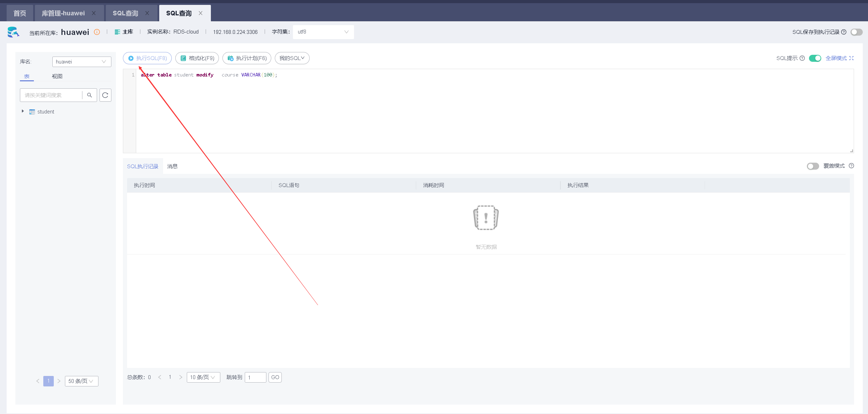Click 执行SQL(F8) button
This screenshot has height=414, width=868.
tap(147, 58)
